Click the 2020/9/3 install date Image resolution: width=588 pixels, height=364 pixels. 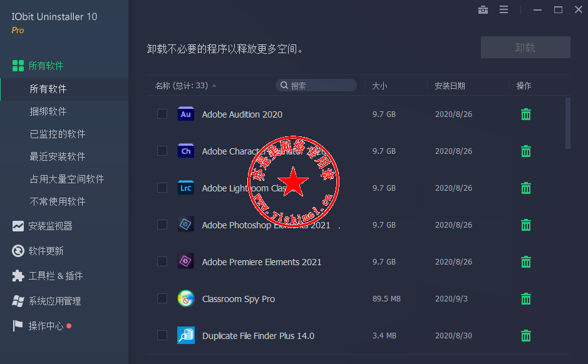pos(451,299)
